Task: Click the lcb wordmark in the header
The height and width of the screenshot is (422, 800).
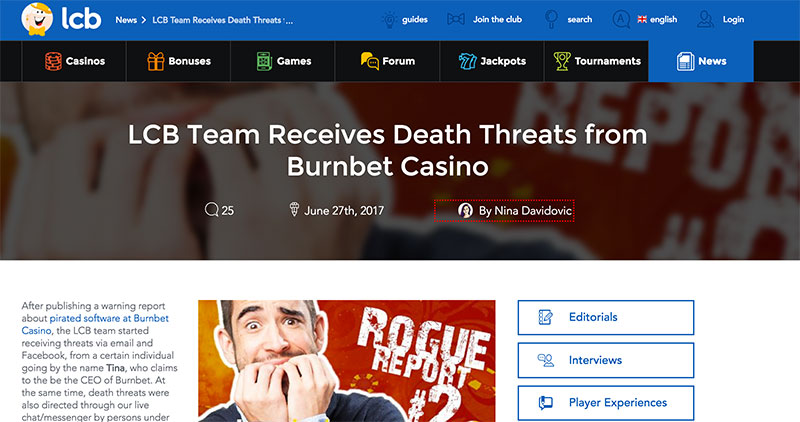Action: pyautogui.click(x=81, y=19)
